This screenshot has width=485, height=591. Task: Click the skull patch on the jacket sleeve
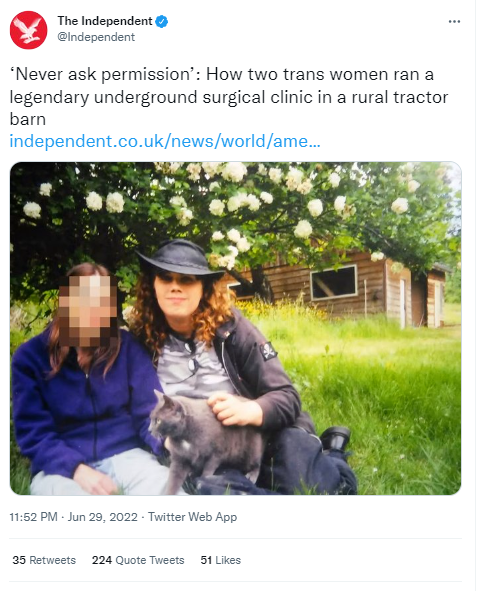pyautogui.click(x=268, y=351)
